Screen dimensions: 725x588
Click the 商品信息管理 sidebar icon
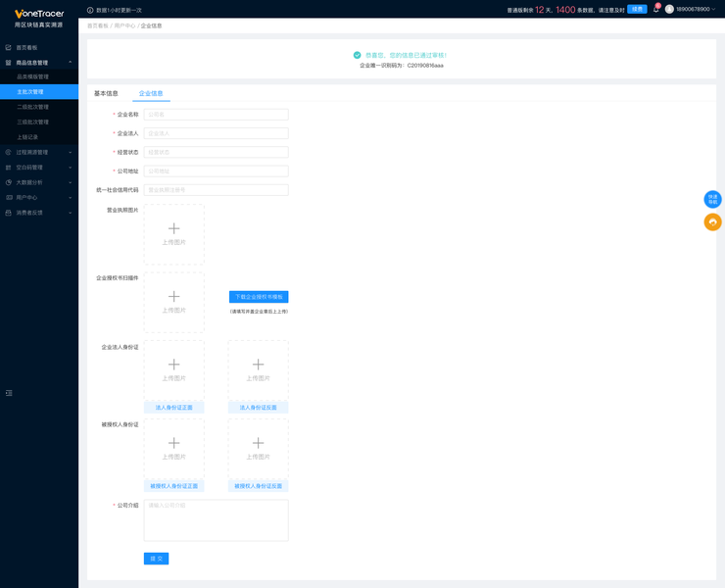point(8,63)
